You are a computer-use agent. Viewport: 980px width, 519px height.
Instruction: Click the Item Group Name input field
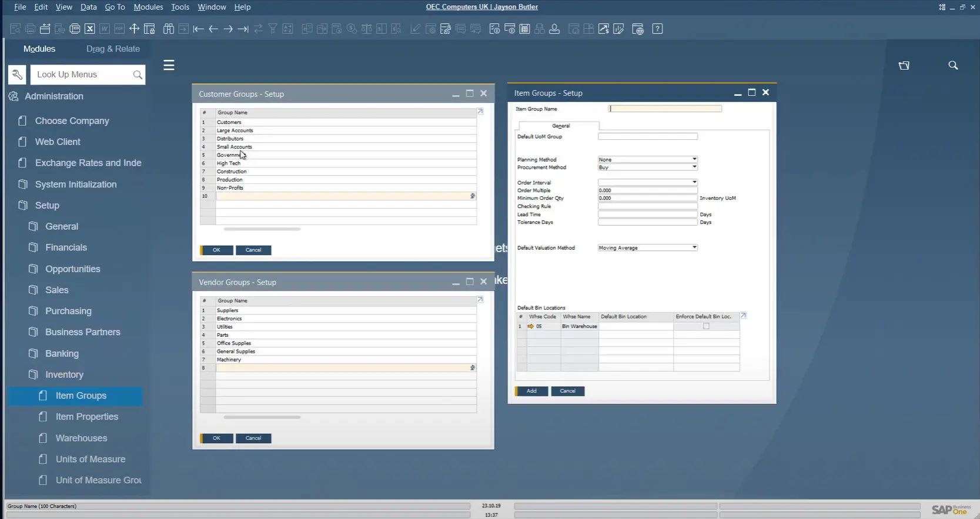tap(665, 109)
